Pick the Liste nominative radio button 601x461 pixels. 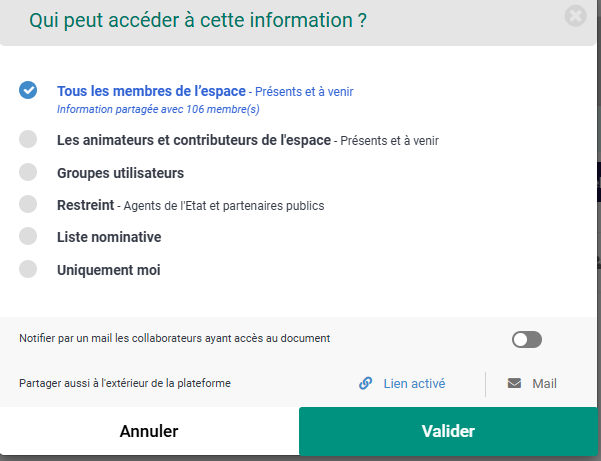coord(28,236)
